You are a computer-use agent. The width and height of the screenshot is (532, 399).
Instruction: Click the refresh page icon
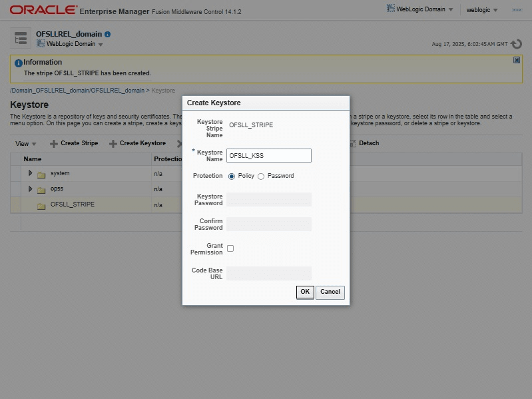(517, 44)
